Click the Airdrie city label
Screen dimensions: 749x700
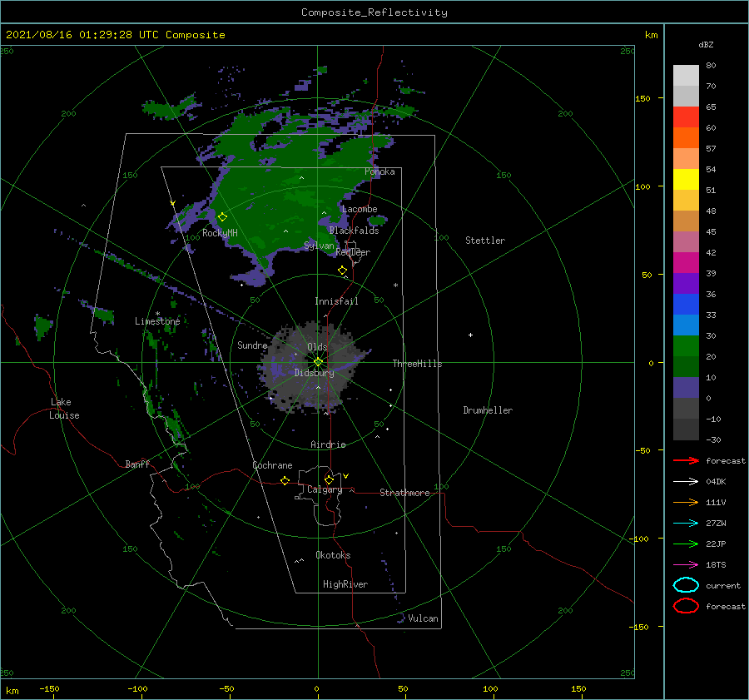point(328,444)
